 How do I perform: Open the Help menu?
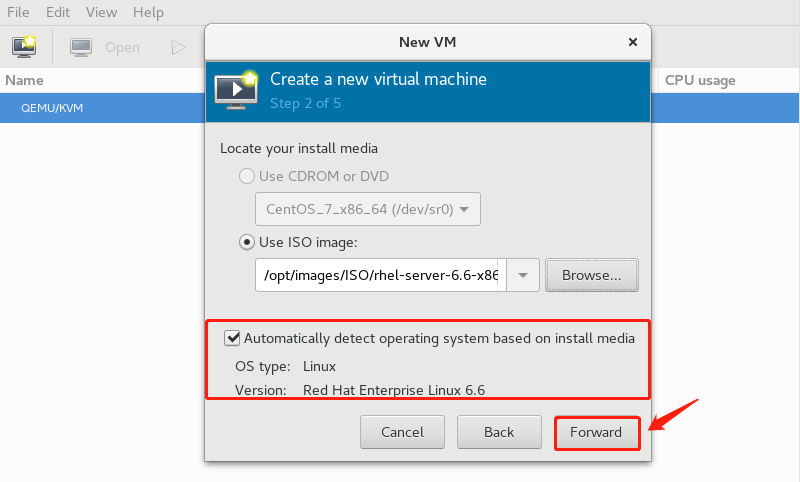tap(148, 13)
